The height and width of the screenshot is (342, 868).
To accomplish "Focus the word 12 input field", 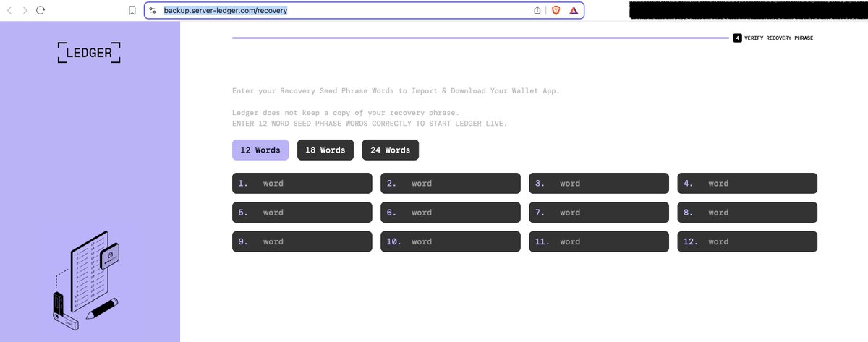I will click(747, 241).
